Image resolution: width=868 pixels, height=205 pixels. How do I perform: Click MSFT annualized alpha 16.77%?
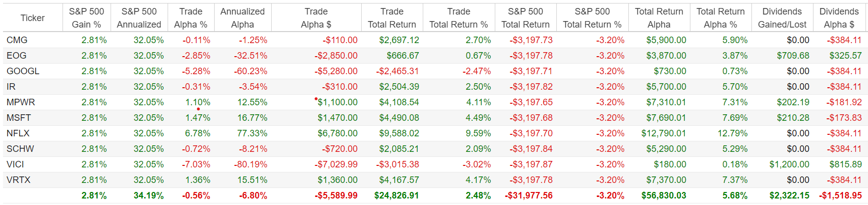[252, 118]
